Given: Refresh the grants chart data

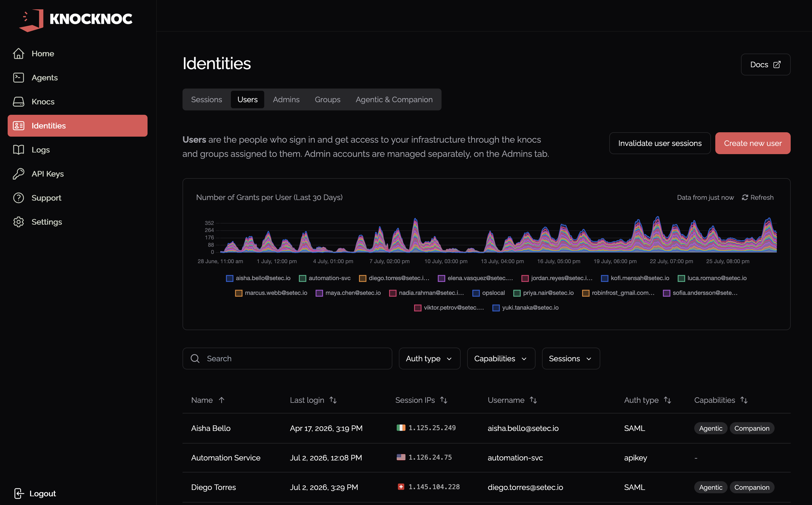Looking at the screenshot, I should 758,197.
